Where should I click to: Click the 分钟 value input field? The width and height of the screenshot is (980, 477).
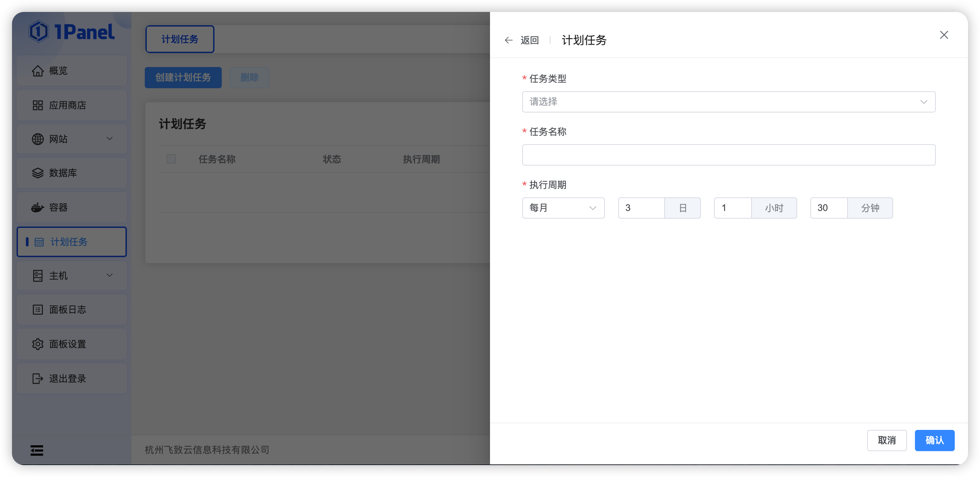click(829, 208)
